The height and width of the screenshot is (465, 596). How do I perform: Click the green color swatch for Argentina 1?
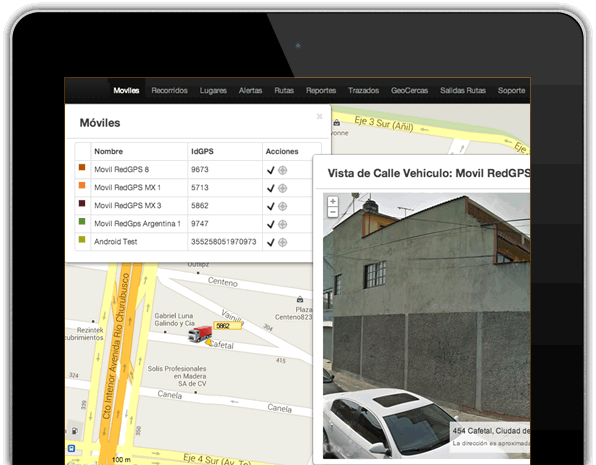point(82,221)
